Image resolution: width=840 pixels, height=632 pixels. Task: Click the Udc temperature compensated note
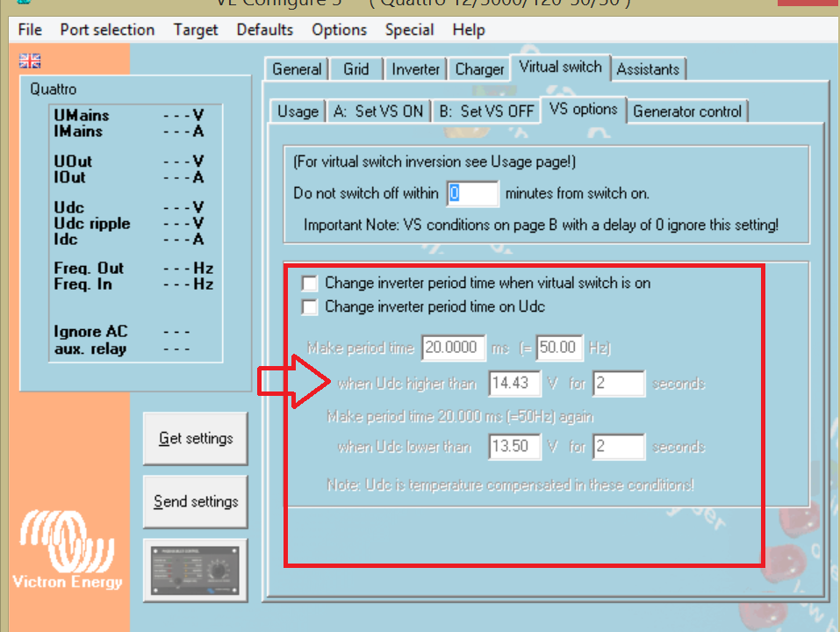[511, 485]
